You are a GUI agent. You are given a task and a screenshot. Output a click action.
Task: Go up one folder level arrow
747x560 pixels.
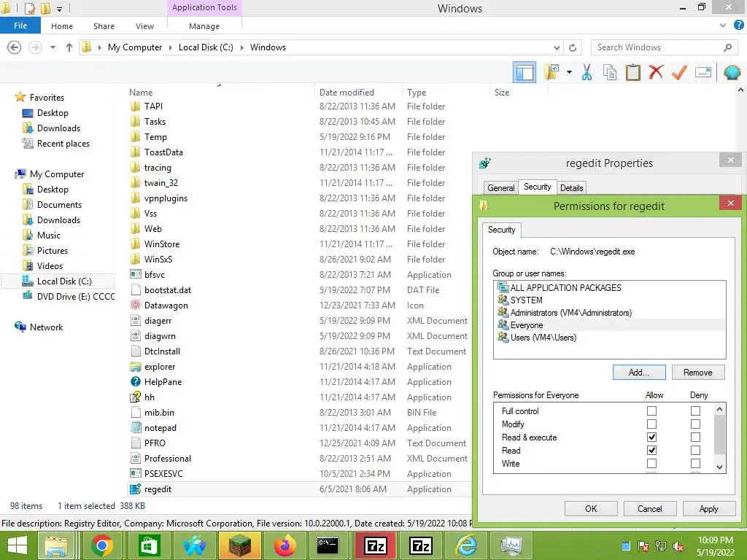[69, 47]
